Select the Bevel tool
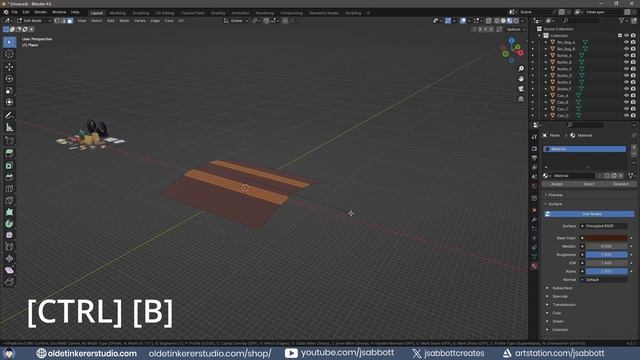Screen dimensions: 640x360 pos(9,178)
